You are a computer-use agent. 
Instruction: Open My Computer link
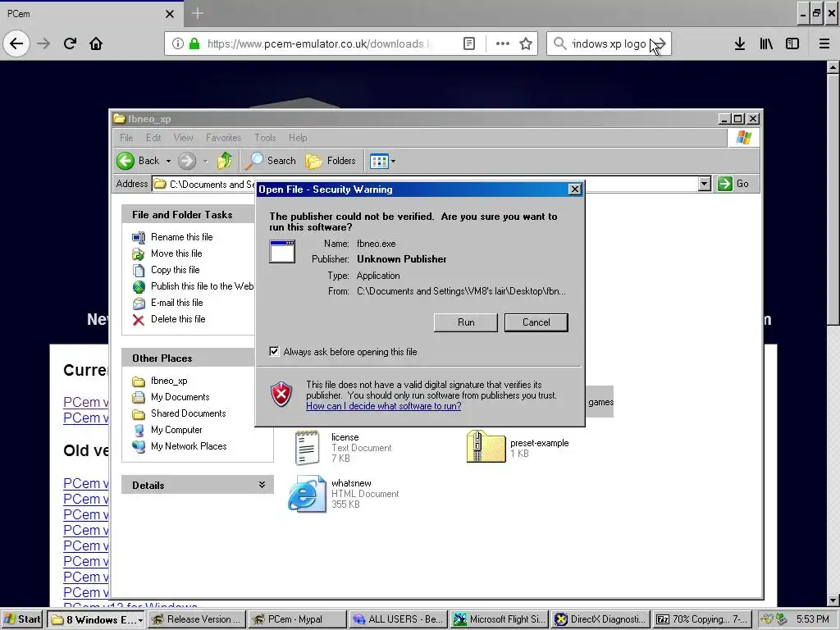[176, 430]
